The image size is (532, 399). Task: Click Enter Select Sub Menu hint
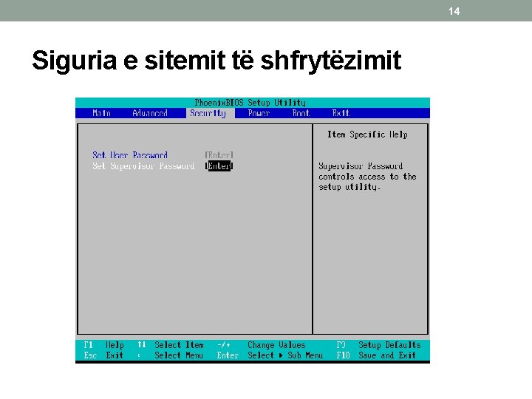[270, 355]
